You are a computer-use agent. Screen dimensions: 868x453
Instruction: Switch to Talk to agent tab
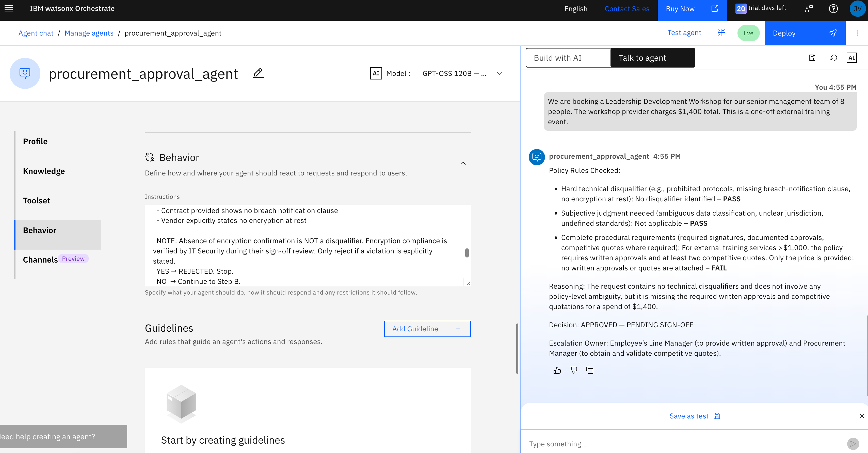pos(653,58)
